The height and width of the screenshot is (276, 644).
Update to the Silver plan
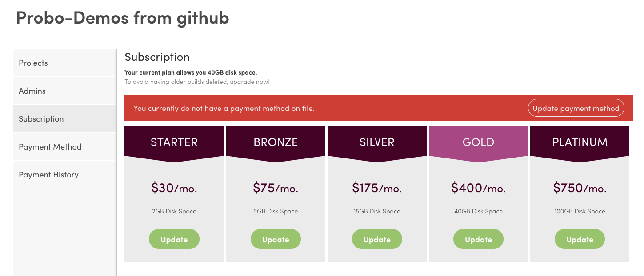(x=377, y=239)
